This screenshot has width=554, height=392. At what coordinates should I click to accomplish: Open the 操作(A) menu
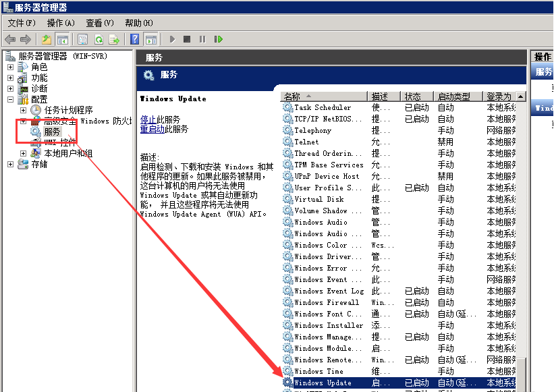click(x=60, y=23)
